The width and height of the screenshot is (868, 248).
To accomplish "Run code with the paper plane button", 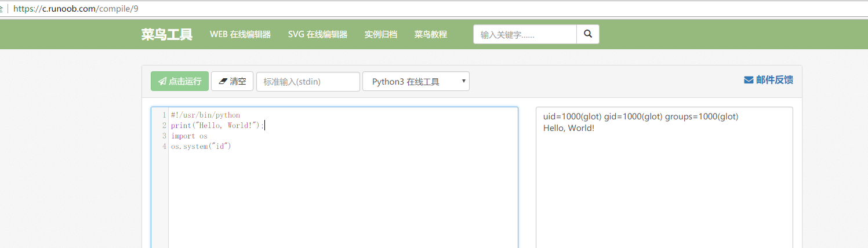I will pyautogui.click(x=180, y=81).
